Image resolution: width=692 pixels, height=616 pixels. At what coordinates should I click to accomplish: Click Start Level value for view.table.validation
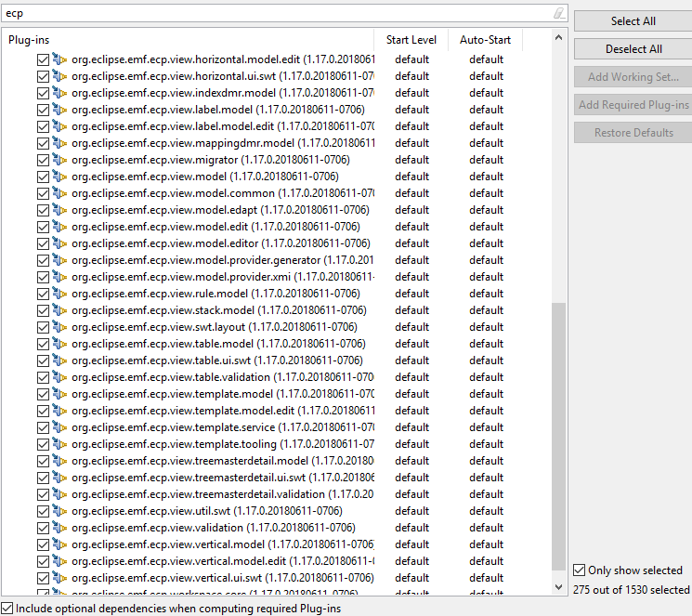click(411, 377)
